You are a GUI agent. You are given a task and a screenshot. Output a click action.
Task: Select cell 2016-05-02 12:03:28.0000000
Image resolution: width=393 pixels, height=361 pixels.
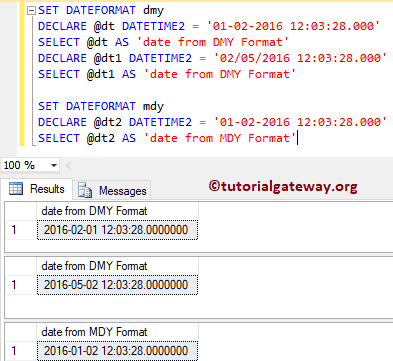pos(117,285)
